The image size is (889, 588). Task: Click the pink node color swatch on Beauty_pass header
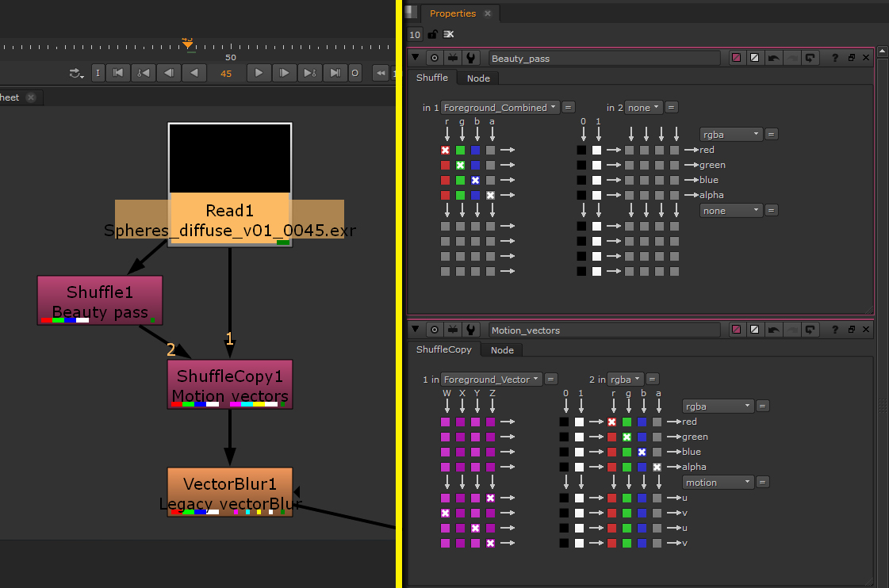click(x=736, y=57)
